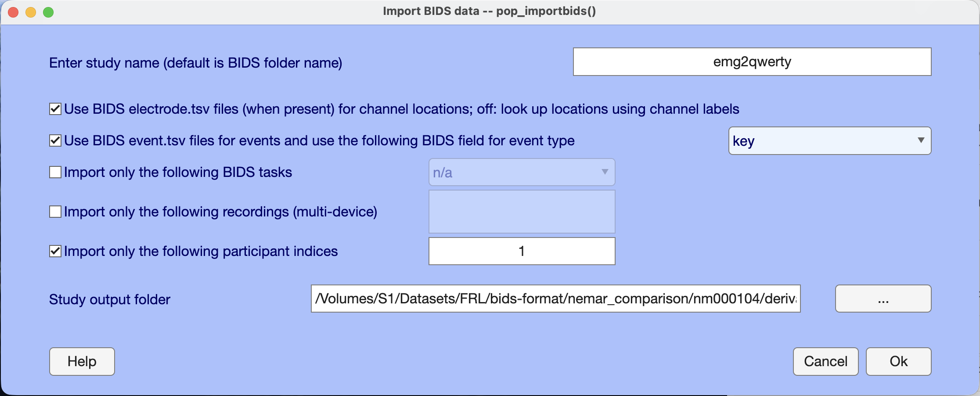Expand the n/a BIDS tasks dropdown
The image size is (980, 396).
tap(522, 172)
